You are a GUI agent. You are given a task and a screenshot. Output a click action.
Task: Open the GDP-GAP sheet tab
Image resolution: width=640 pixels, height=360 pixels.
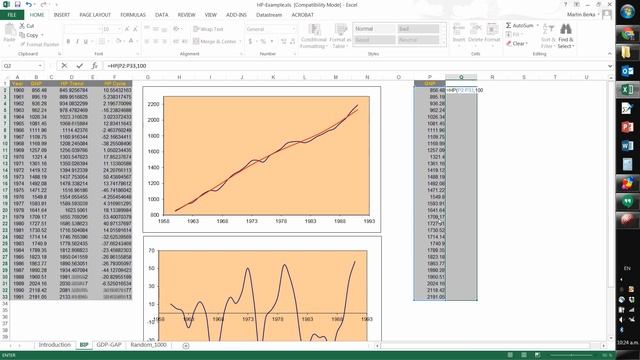coord(109,345)
